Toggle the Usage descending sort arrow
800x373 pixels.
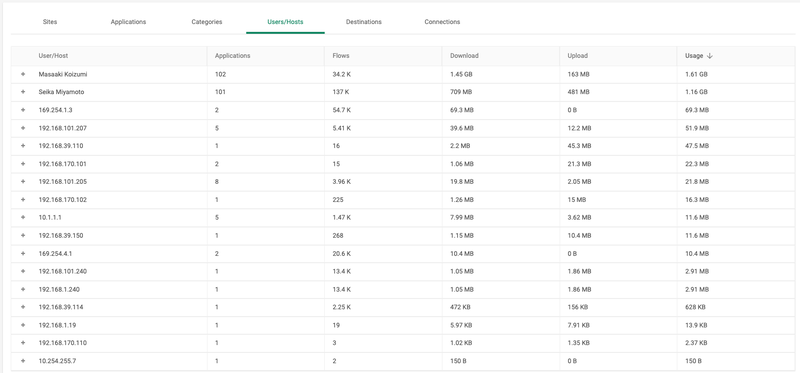tap(709, 56)
